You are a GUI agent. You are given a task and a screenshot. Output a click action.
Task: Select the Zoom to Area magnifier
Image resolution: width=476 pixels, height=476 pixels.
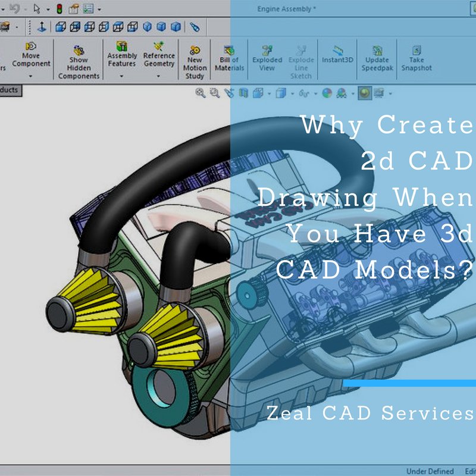click(x=212, y=93)
